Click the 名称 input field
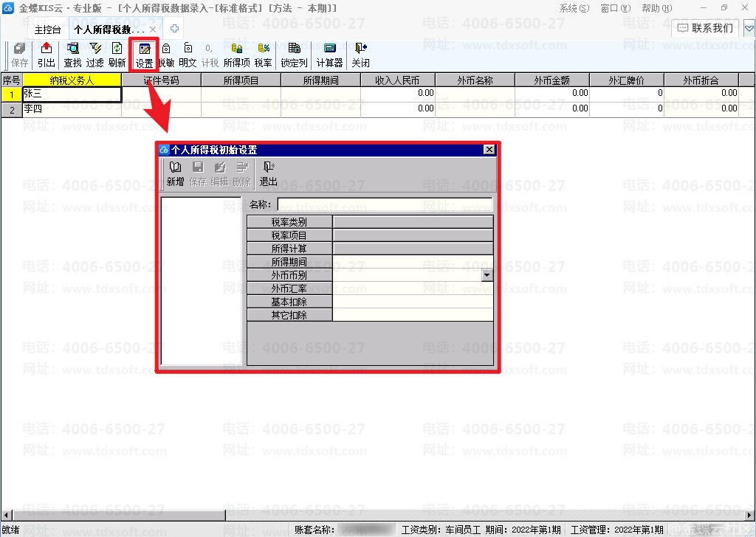Viewport: 756px width, 537px height. coord(385,204)
